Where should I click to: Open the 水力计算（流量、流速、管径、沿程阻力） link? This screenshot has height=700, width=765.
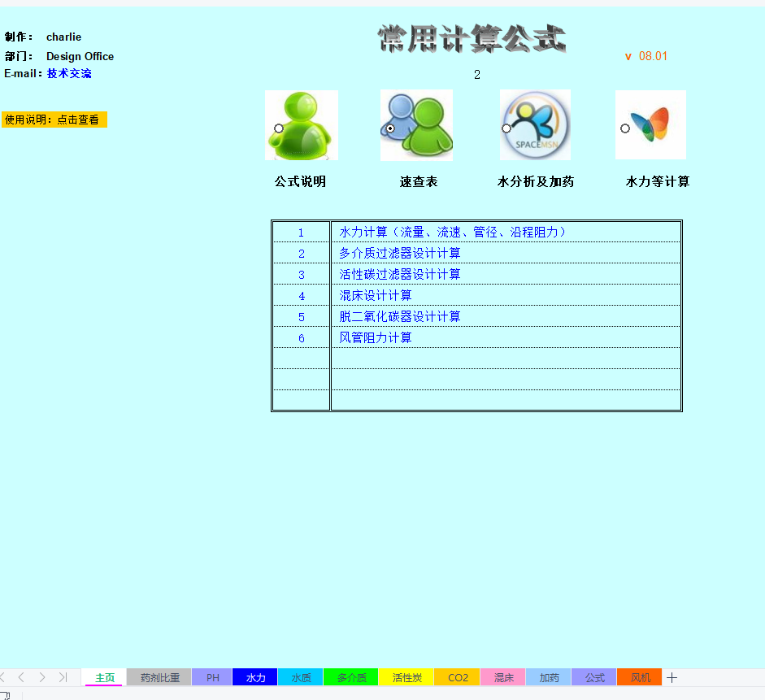pos(453,233)
